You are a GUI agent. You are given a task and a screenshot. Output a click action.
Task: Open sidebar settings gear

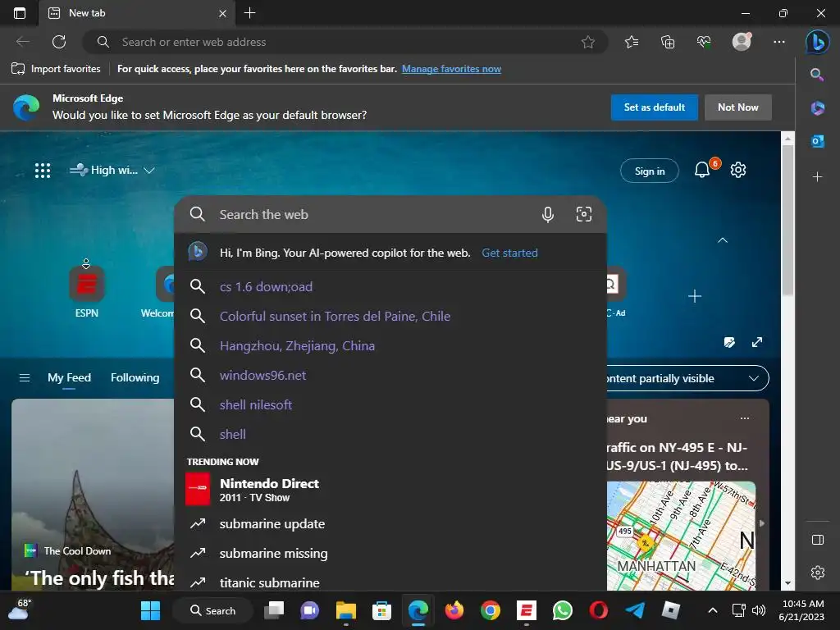[818, 572]
